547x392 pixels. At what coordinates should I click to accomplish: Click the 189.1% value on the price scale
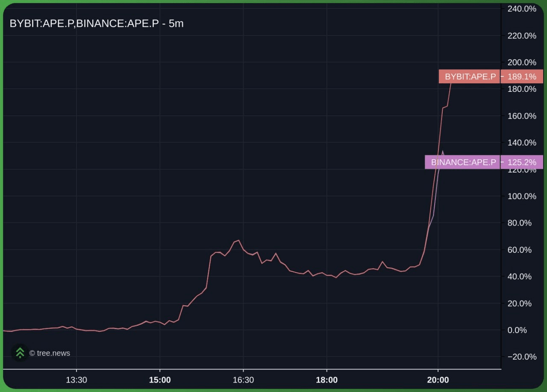click(x=522, y=76)
